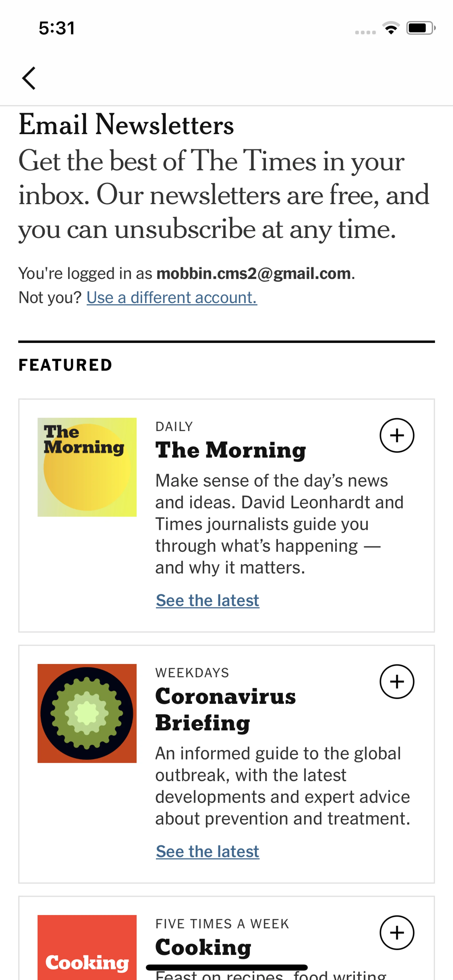
Task: Tap the red Cooking logo thumbnail
Action: click(x=87, y=947)
